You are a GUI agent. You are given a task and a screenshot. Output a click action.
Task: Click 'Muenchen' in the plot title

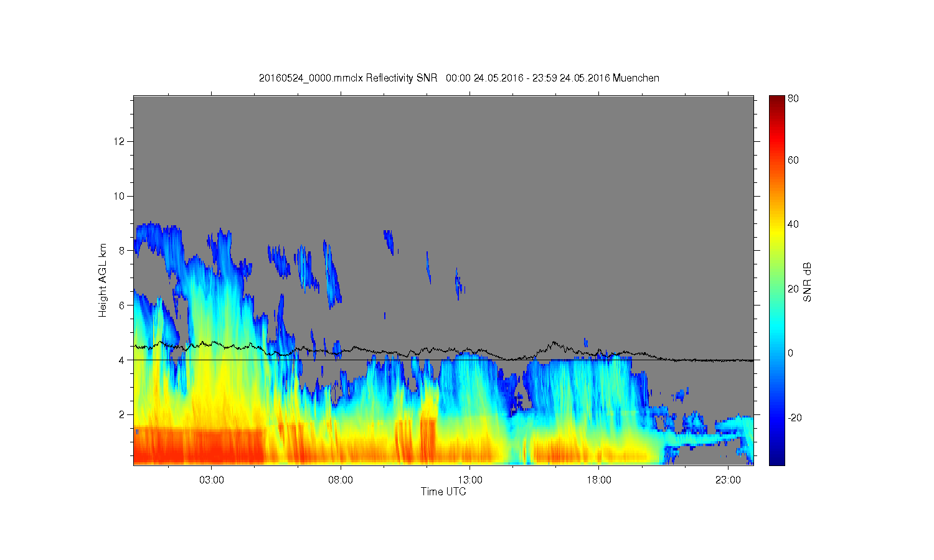pyautogui.click(x=636, y=78)
